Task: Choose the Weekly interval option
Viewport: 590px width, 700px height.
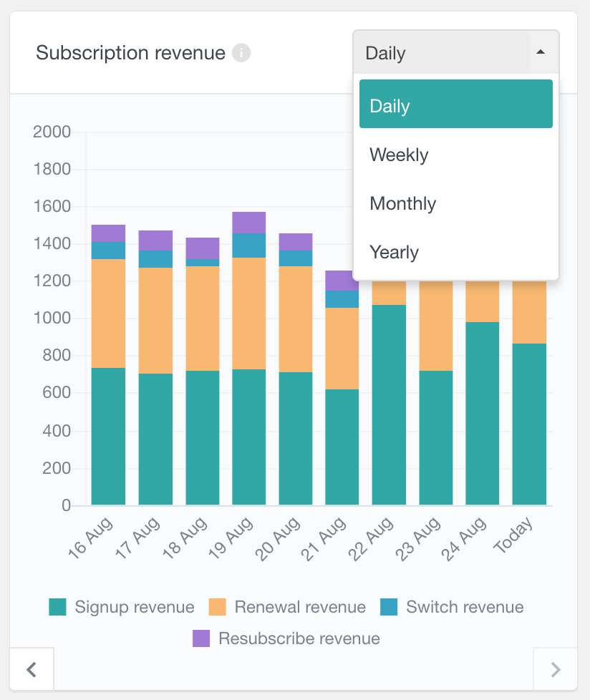Action: [x=455, y=155]
